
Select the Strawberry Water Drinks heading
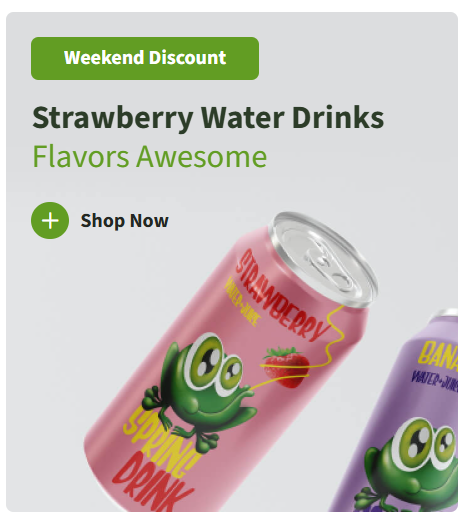(x=208, y=118)
